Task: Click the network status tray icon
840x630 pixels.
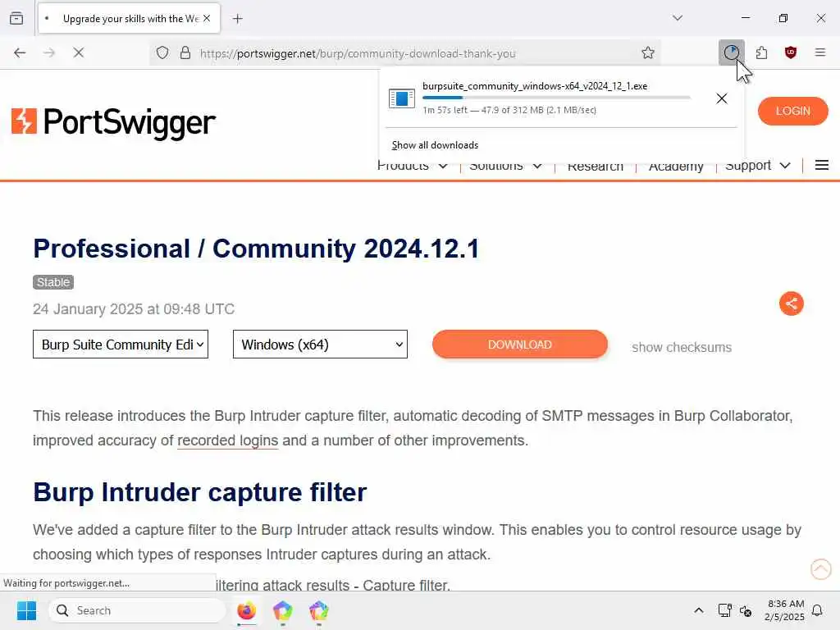Action: (724, 610)
